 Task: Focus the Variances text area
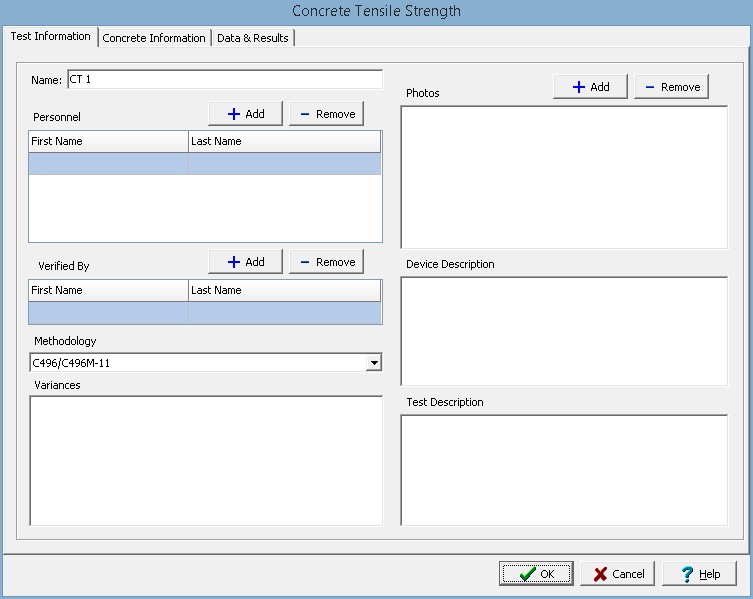206,460
